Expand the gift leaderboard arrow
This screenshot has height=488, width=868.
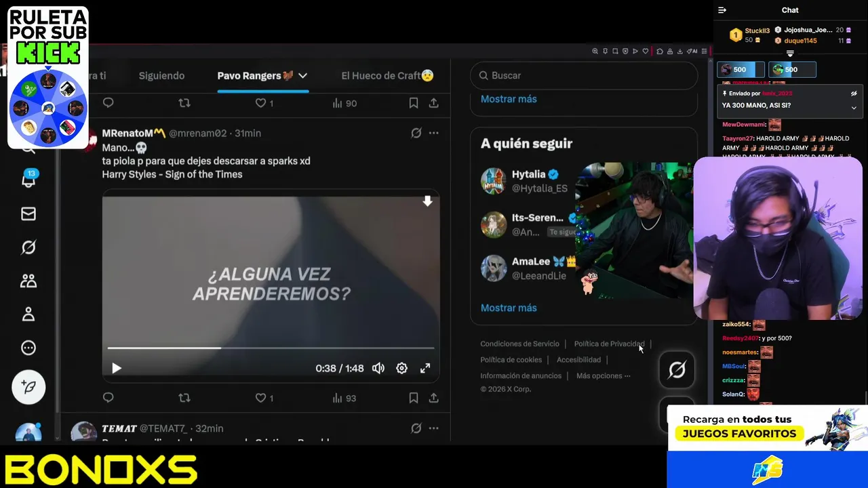coord(790,54)
